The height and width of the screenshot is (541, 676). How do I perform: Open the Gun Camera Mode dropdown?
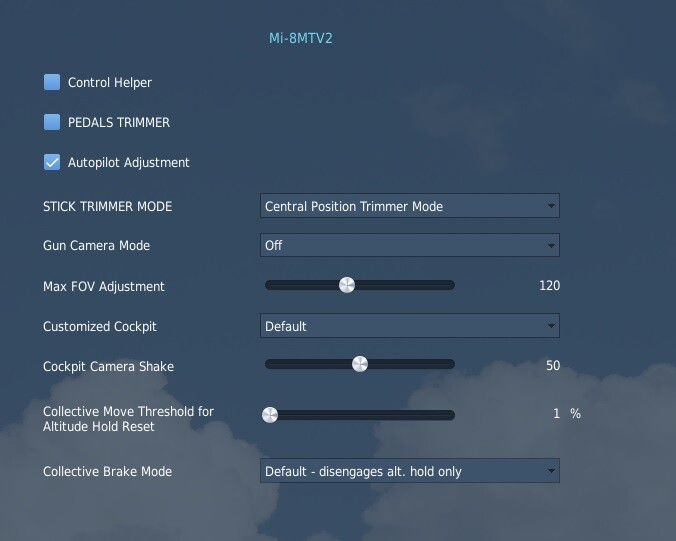(x=410, y=245)
